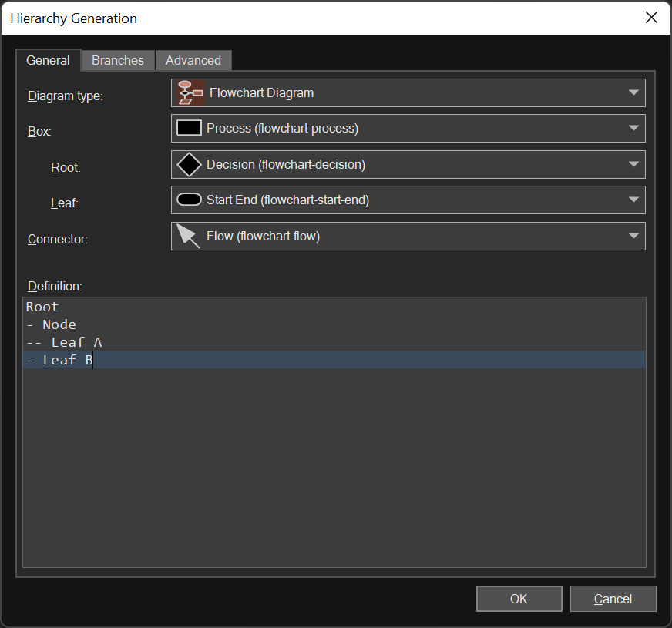Open the Advanced tab

coord(193,61)
